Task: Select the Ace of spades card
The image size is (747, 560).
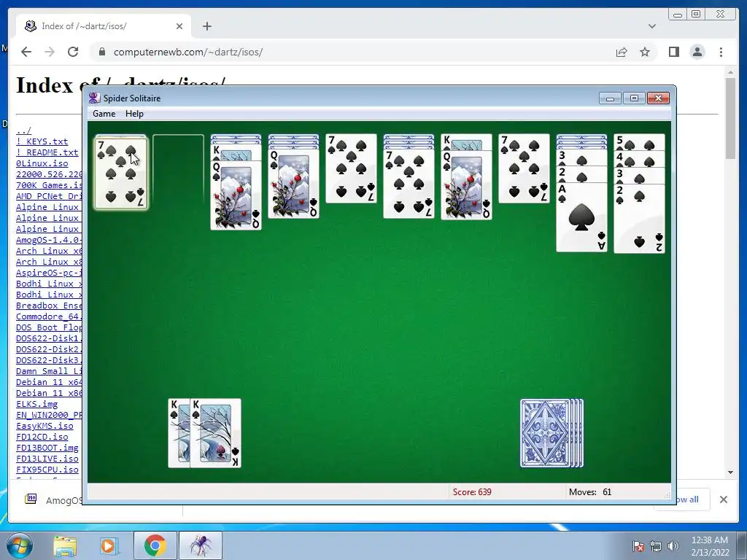Action: coord(581,217)
